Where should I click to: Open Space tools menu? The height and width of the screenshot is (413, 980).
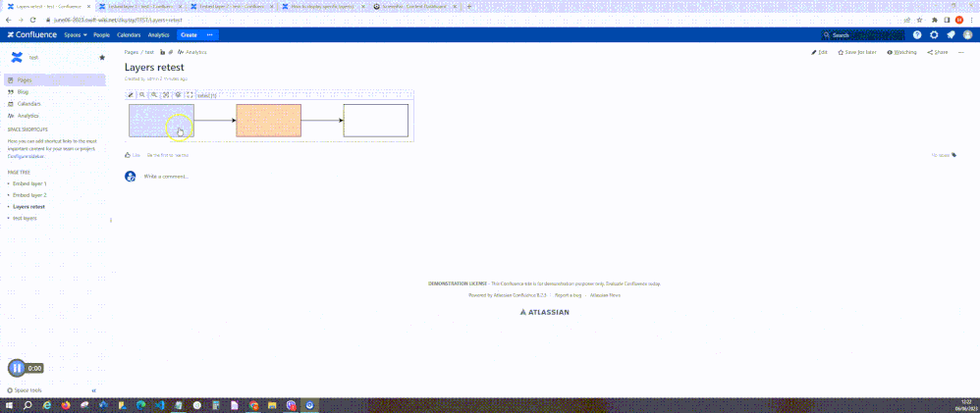click(x=24, y=390)
